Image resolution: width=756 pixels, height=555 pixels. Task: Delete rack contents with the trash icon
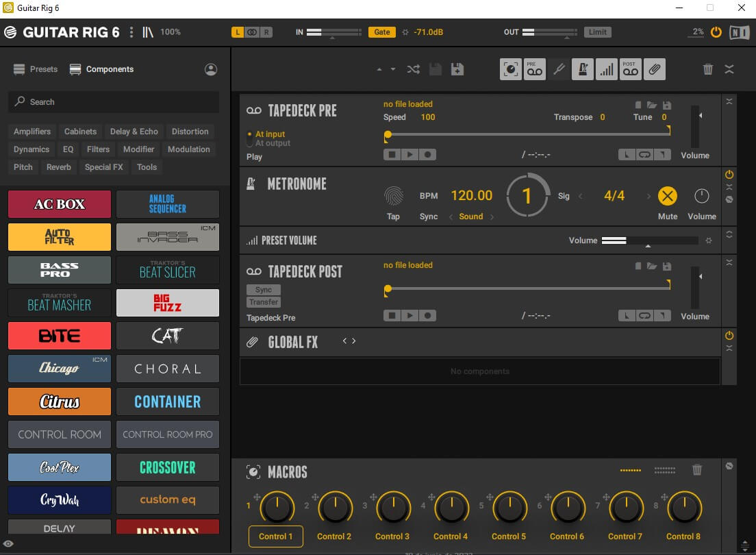tap(708, 69)
